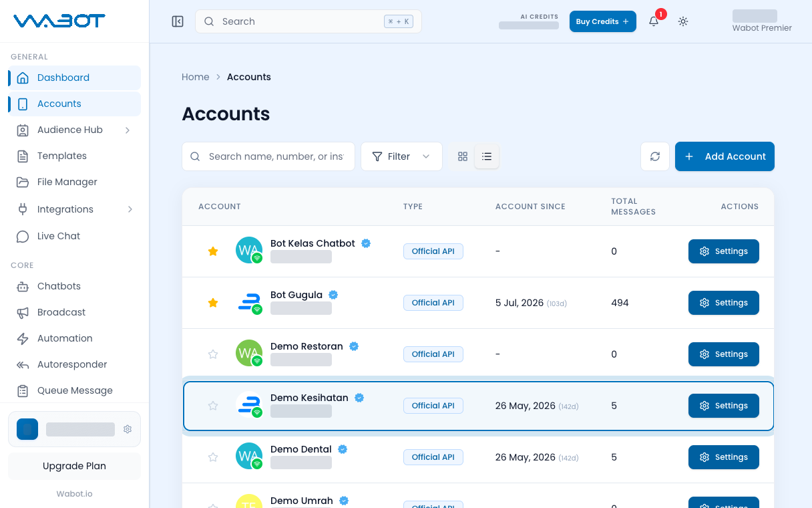Open Settings for Demo Dental

pos(723,457)
